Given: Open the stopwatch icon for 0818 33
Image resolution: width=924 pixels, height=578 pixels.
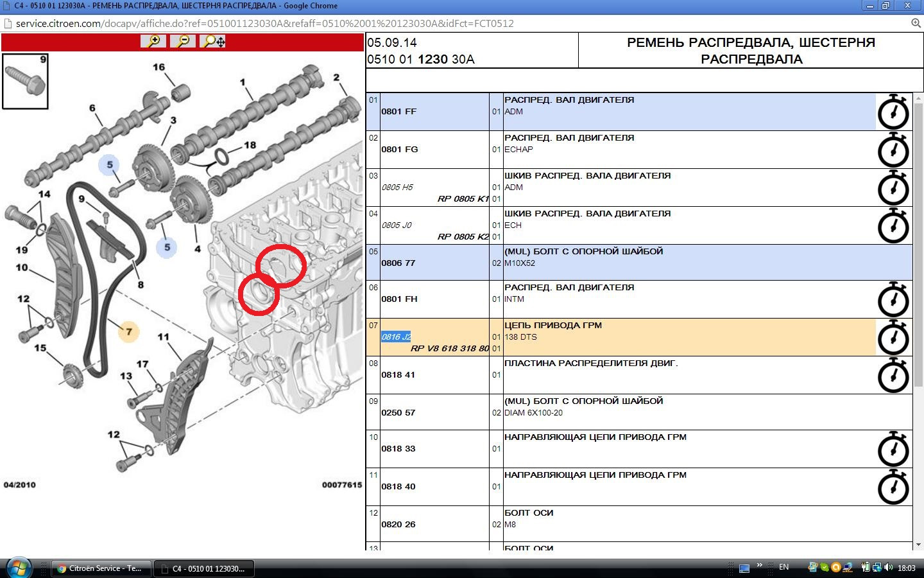Looking at the screenshot, I should pyautogui.click(x=893, y=449).
